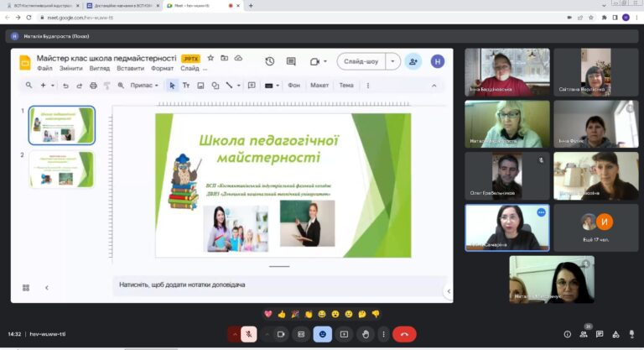Send the party popper reaction

pyautogui.click(x=295, y=314)
